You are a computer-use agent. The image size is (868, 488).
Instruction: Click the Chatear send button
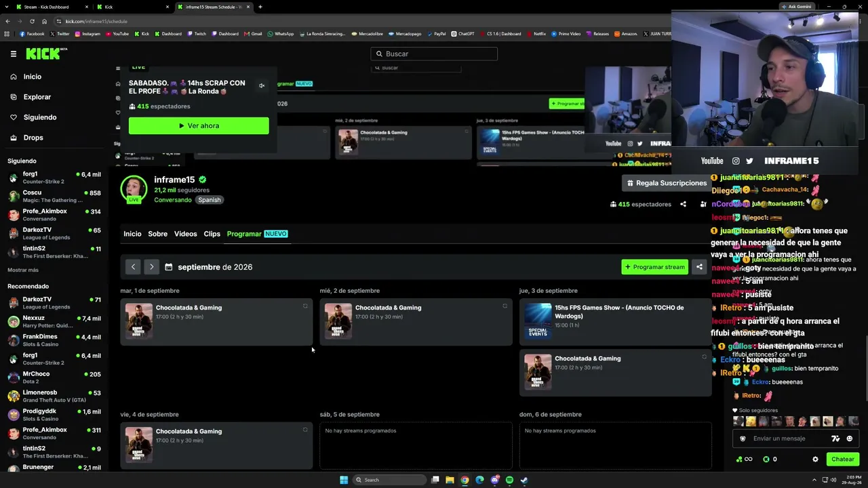[843, 459]
